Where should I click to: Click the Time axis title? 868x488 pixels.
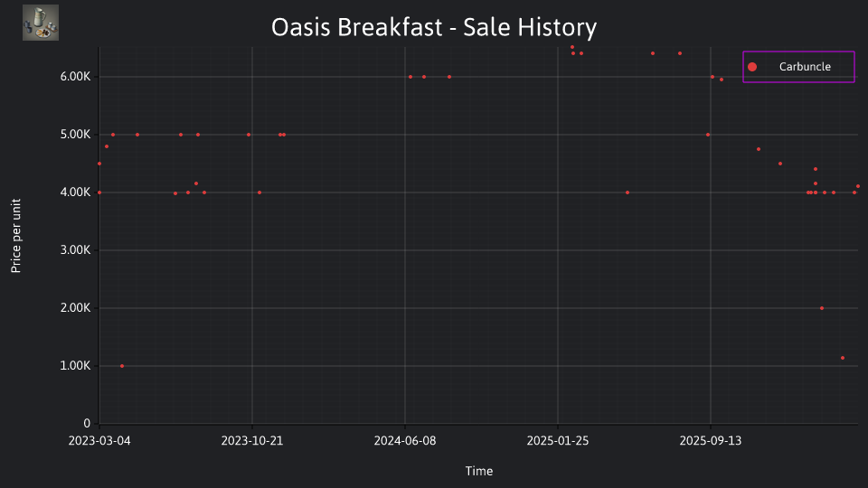click(479, 472)
